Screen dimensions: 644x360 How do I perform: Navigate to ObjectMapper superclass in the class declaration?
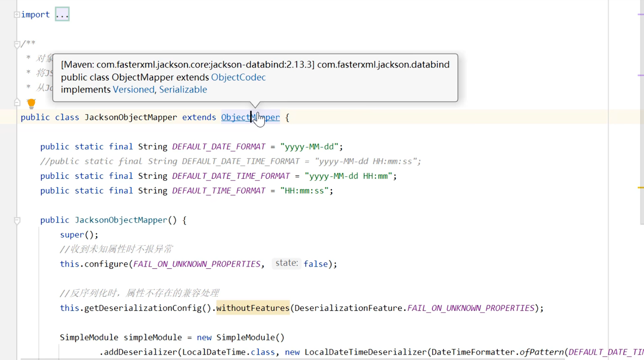[250, 117]
